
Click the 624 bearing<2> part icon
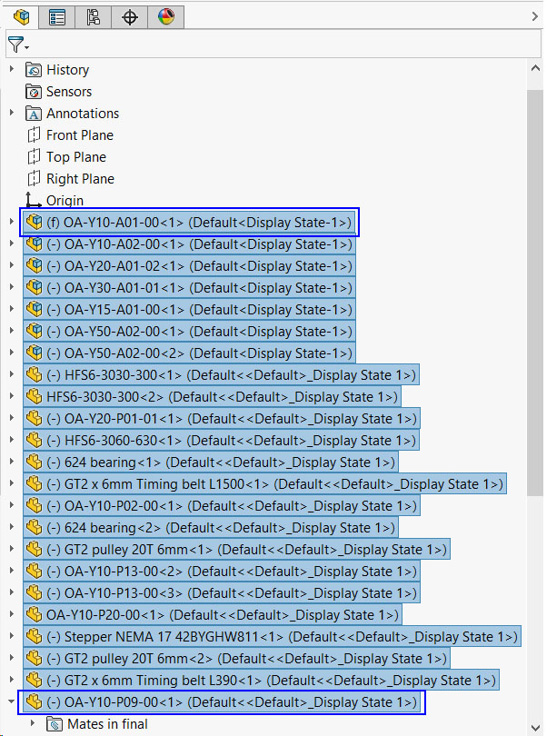point(34,527)
